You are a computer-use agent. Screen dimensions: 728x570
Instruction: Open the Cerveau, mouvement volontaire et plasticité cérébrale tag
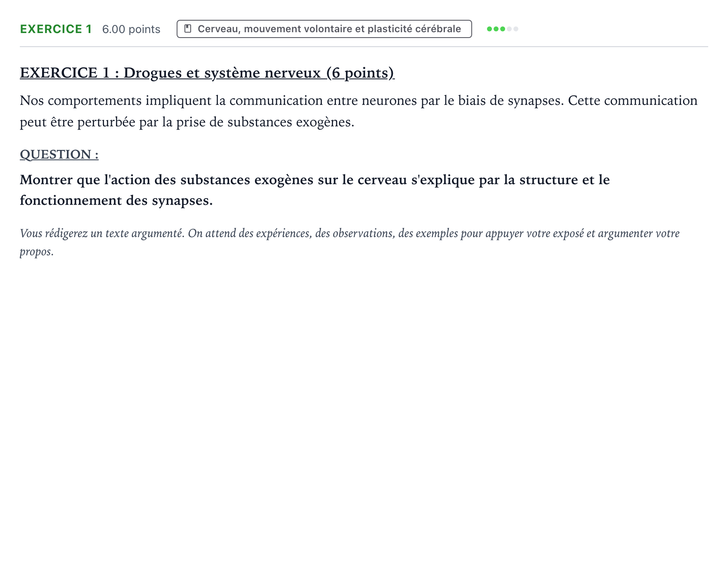pos(324,29)
